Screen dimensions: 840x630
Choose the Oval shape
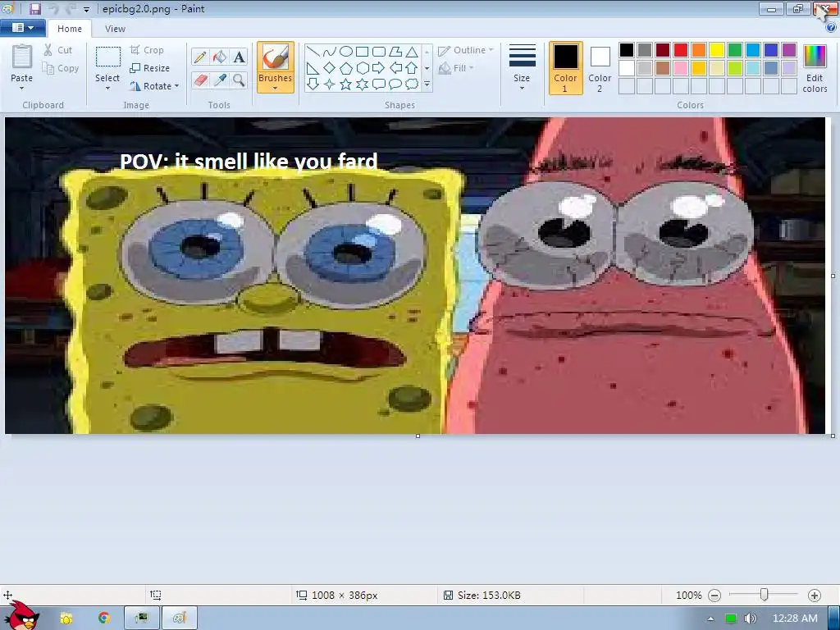click(x=346, y=52)
